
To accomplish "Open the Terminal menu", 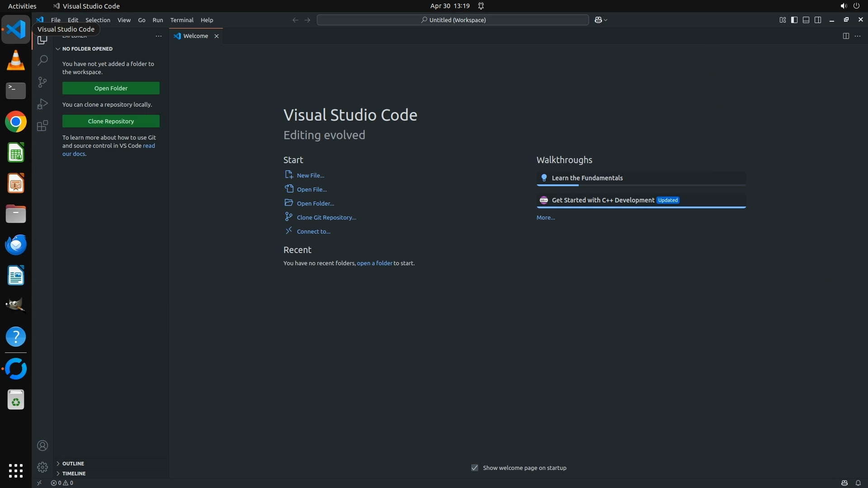I will 181,20.
